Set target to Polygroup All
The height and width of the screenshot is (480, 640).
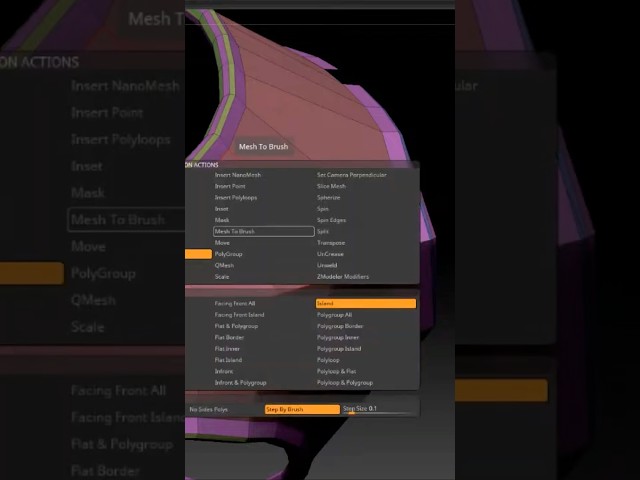[x=334, y=315]
